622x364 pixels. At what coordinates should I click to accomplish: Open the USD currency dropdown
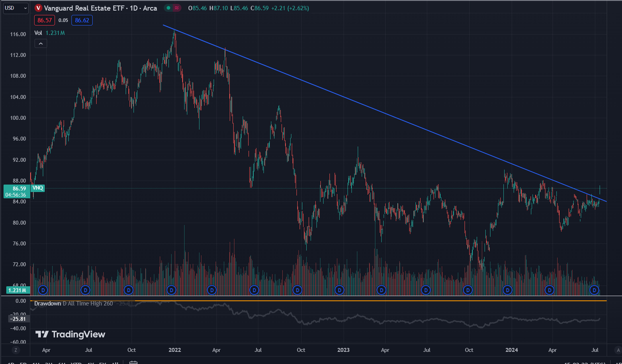pos(16,8)
